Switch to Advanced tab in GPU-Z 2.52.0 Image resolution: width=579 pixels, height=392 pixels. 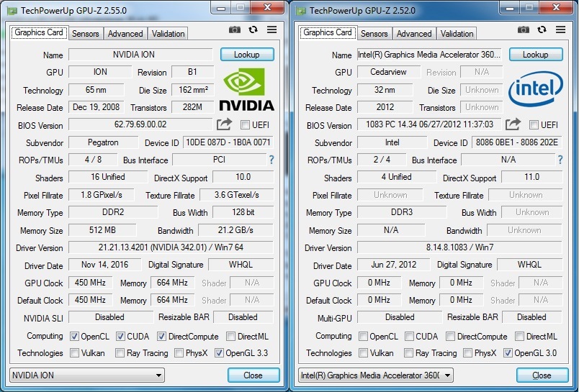(414, 34)
